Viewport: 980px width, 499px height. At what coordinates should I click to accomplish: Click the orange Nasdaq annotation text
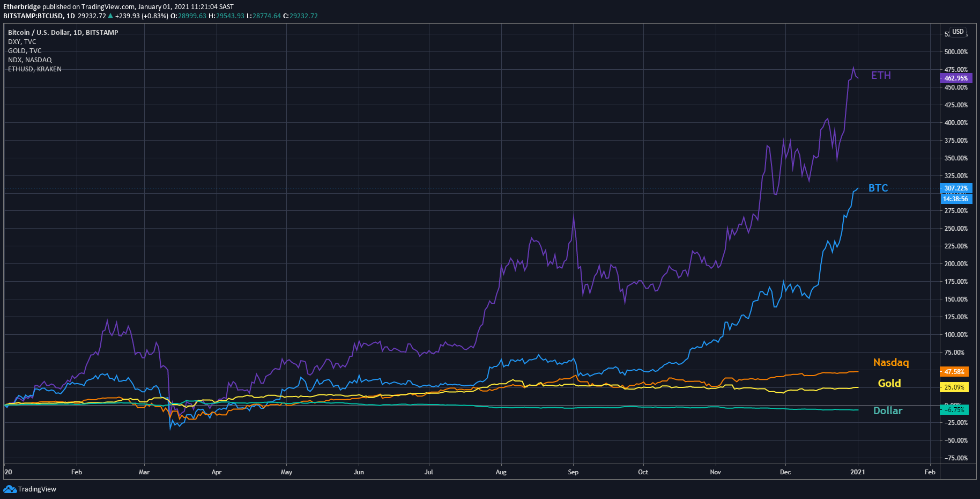891,363
